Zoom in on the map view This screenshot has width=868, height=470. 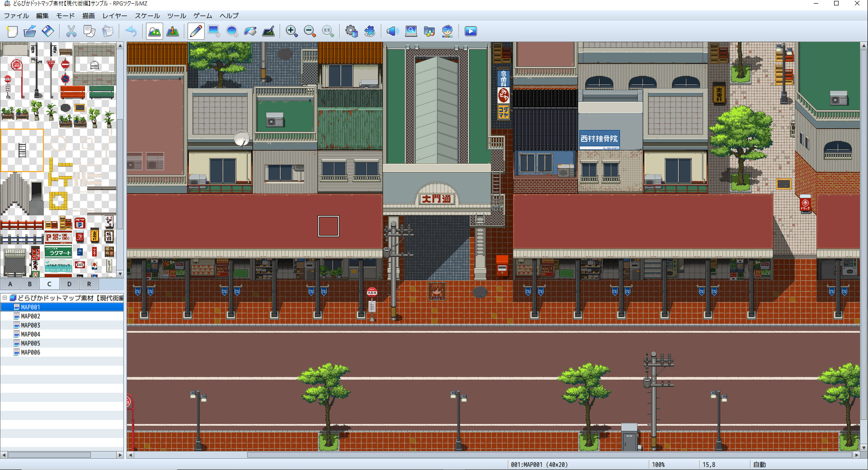point(292,31)
